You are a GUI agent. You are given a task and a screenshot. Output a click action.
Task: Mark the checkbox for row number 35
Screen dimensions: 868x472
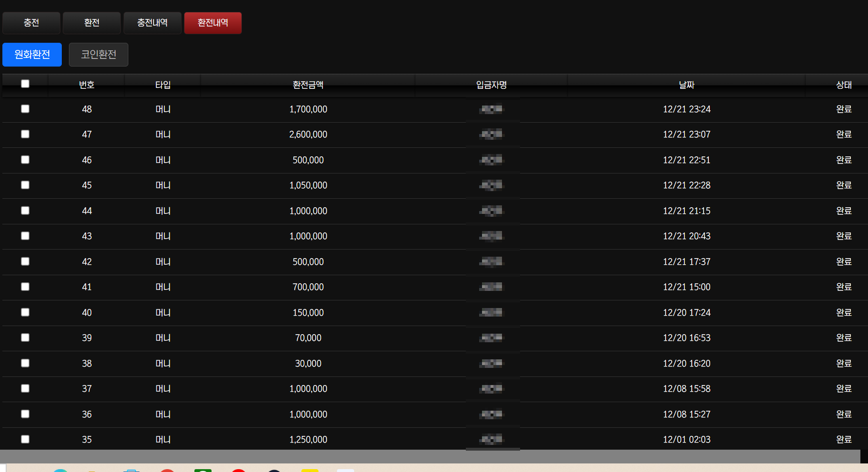click(25, 439)
